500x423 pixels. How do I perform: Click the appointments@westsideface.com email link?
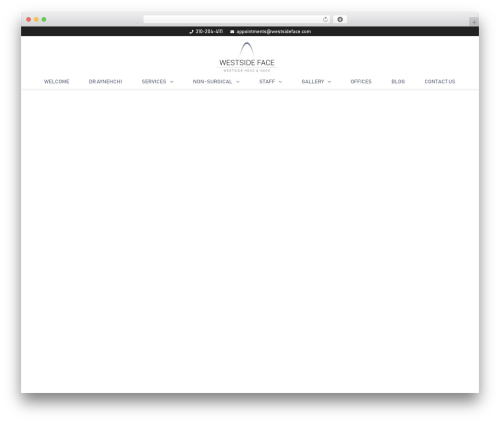[x=274, y=31]
